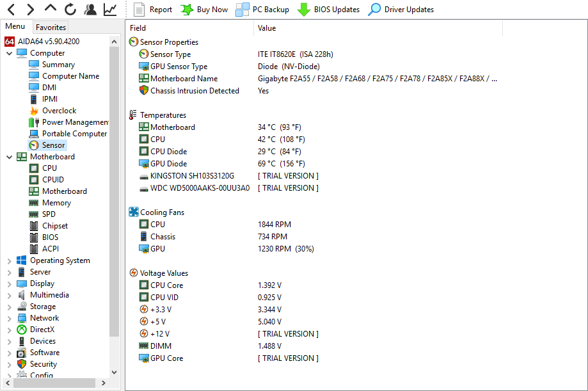The image size is (588, 391).
Task: Click the tree horizontal scroll right arrow
Action: (104, 383)
